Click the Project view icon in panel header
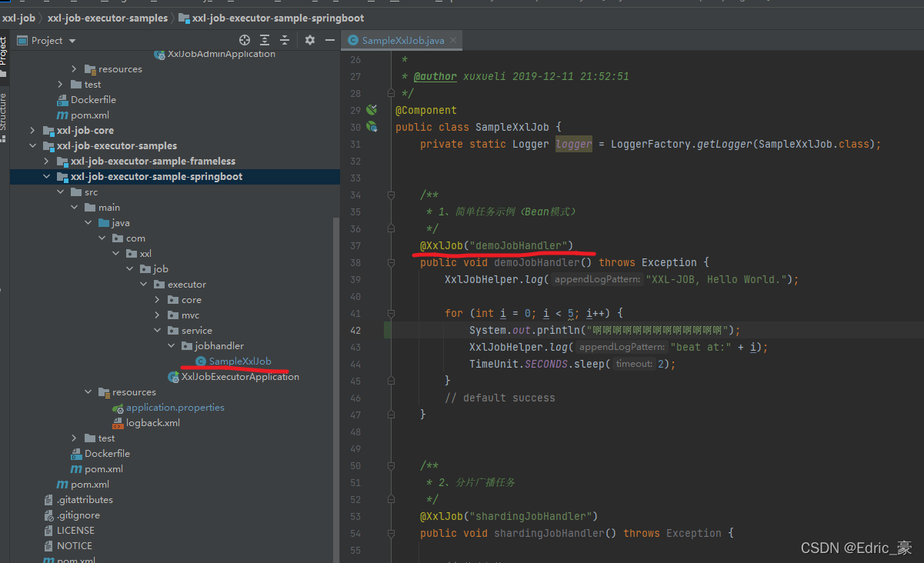The width and height of the screenshot is (924, 563). [22, 41]
